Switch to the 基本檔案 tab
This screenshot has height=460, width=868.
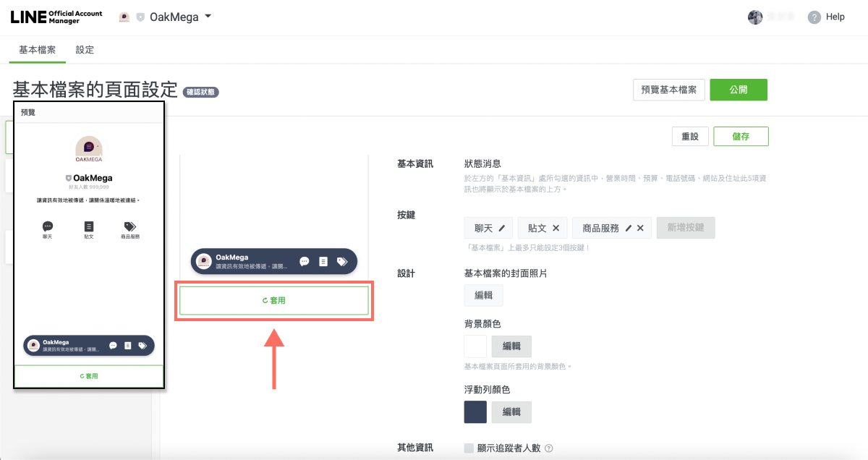pyautogui.click(x=37, y=50)
